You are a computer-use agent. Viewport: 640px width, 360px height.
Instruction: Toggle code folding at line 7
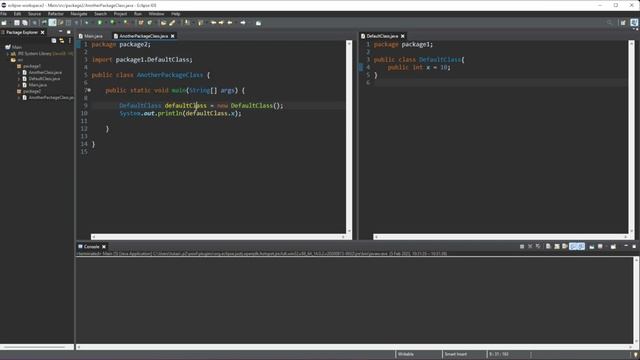(89, 90)
